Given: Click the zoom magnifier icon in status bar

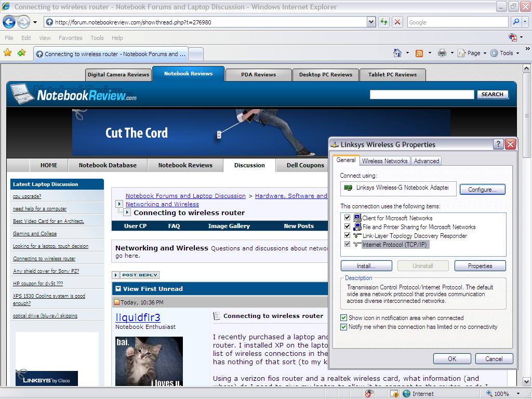Looking at the screenshot, I should pos(489,394).
